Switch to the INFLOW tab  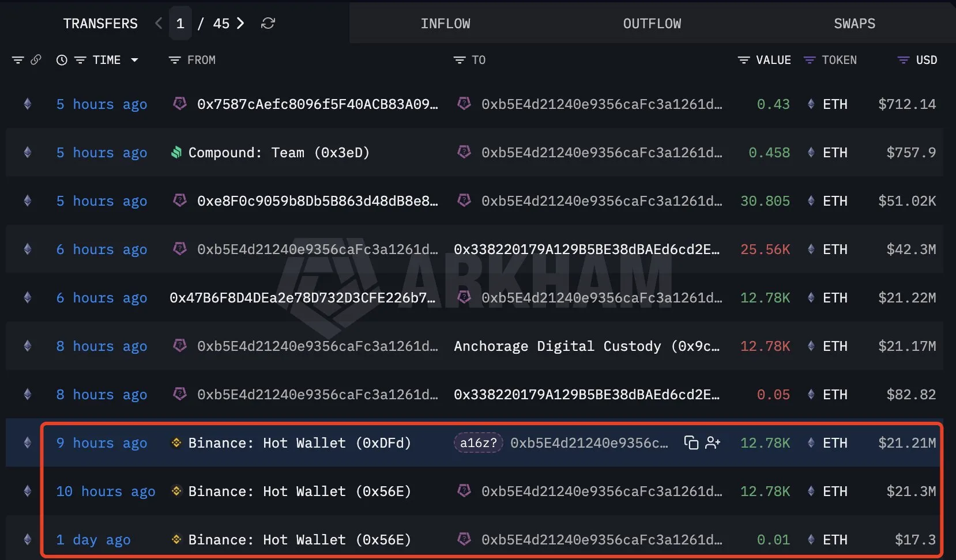445,24
